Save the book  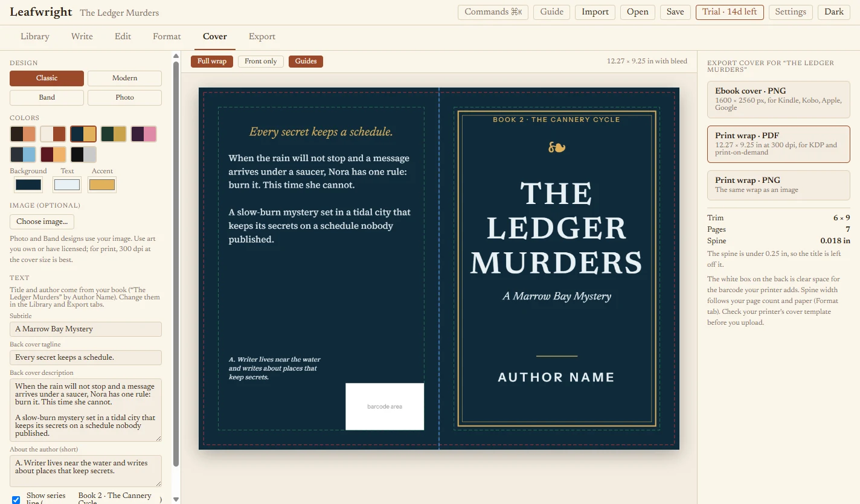(x=675, y=12)
